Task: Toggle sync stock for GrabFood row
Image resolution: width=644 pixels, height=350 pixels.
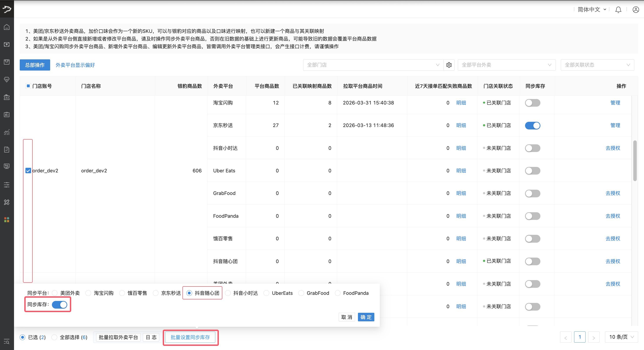Action: tap(533, 193)
